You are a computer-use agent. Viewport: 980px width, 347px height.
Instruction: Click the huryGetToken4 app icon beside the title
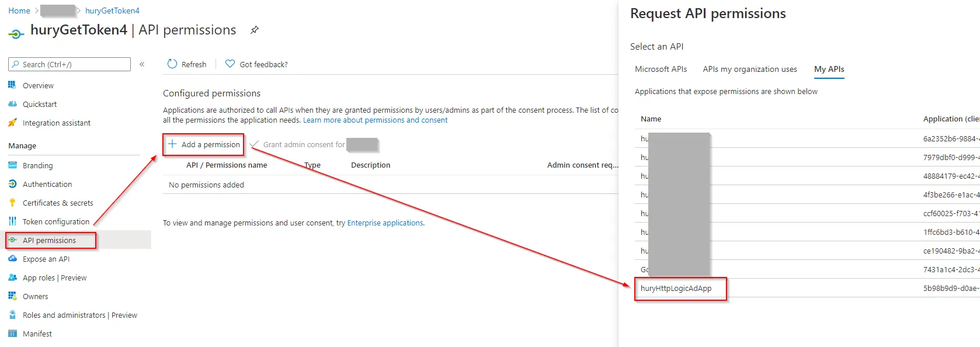[x=16, y=34]
